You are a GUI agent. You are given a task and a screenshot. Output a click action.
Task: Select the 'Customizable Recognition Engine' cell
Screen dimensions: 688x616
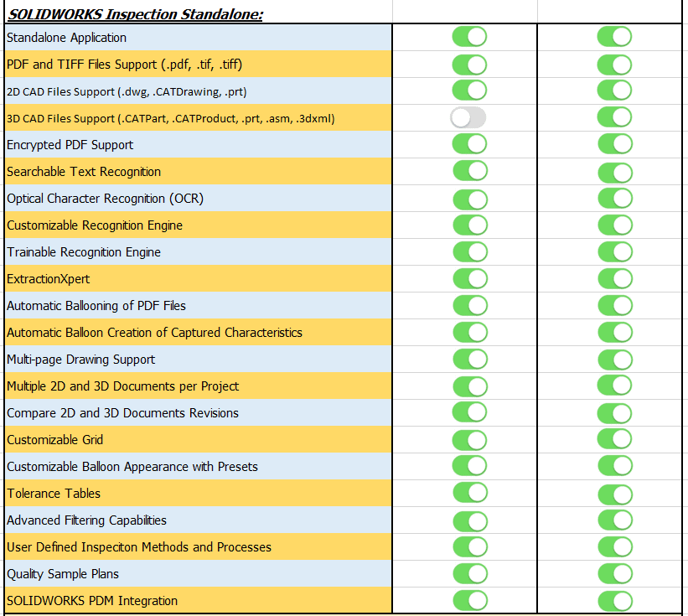click(x=198, y=225)
